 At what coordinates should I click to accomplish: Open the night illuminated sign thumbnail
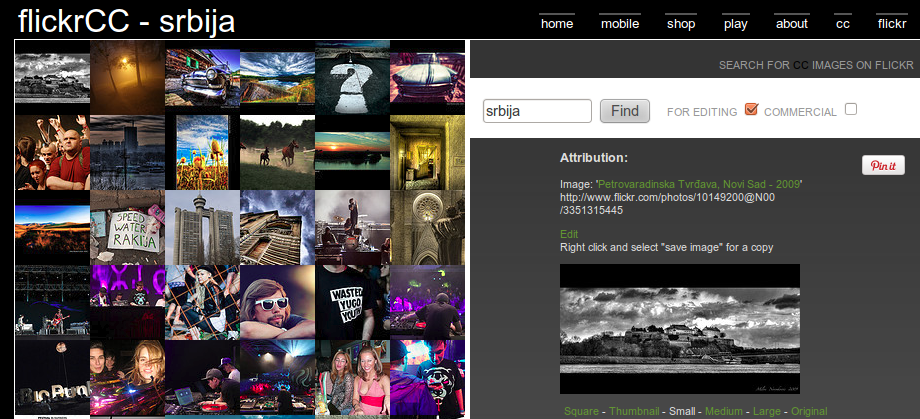52,377
